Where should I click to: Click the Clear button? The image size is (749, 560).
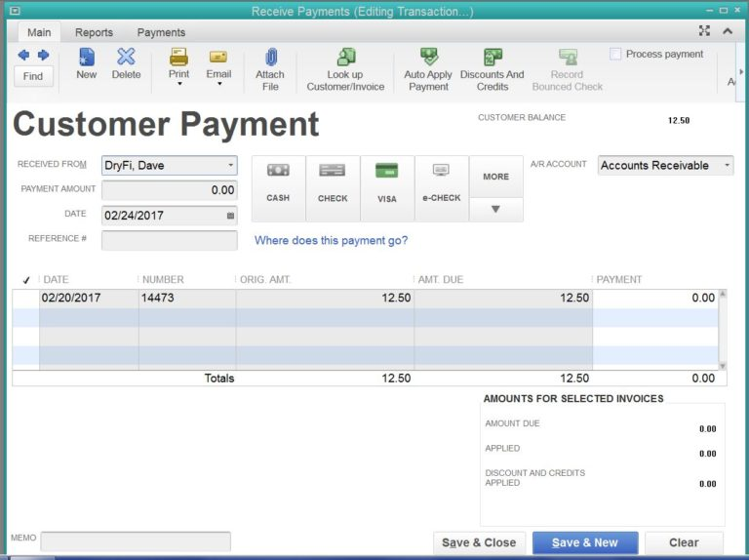click(x=684, y=542)
